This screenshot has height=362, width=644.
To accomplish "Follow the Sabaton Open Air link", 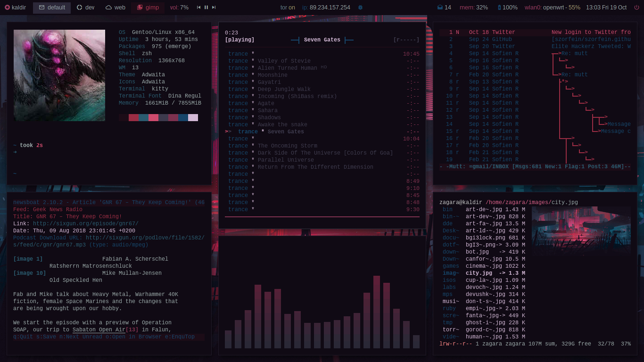I will 99,329.
